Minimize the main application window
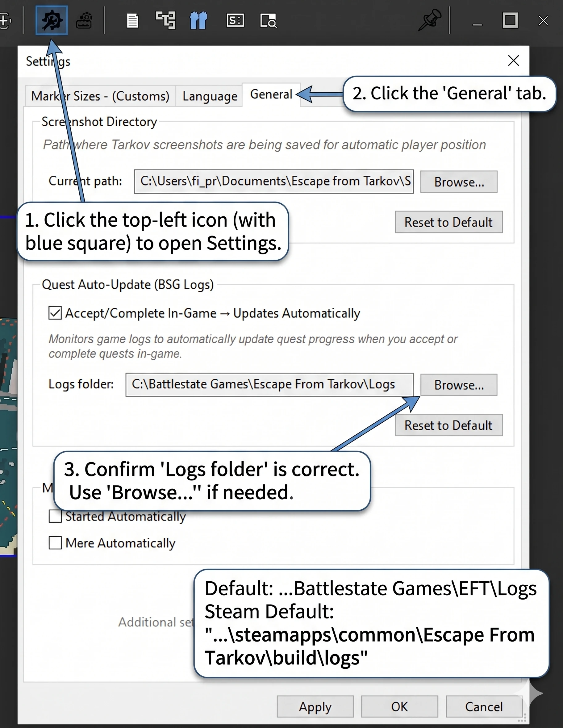 477,24
